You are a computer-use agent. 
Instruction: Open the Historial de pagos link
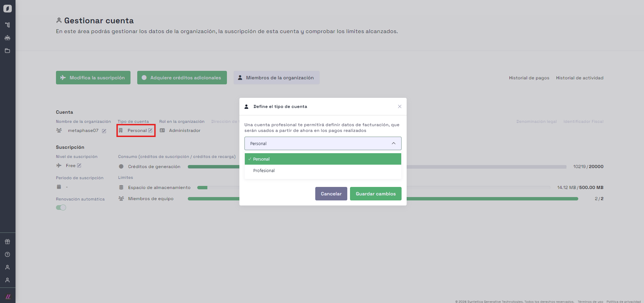point(529,78)
